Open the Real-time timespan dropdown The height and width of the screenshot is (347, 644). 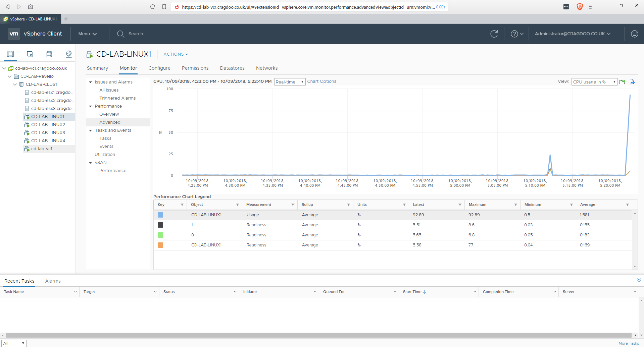[x=290, y=82]
